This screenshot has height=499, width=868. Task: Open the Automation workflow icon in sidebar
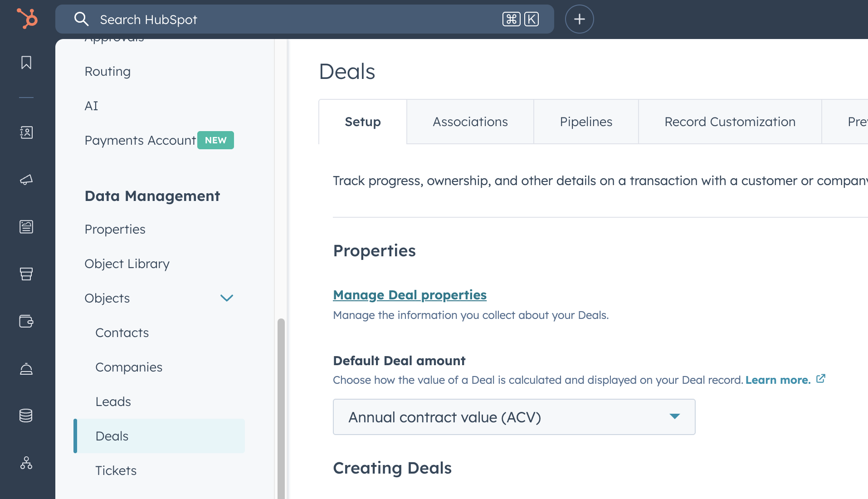[x=26, y=463]
